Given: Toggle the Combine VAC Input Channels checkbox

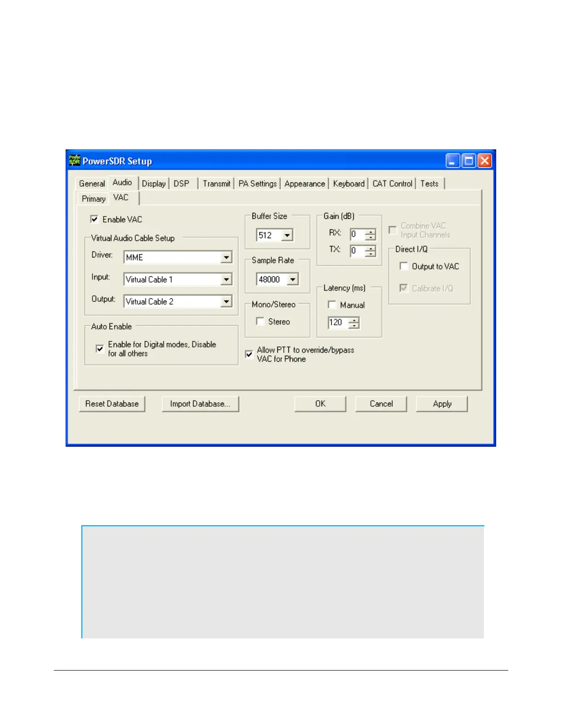Looking at the screenshot, I should pos(392,230).
